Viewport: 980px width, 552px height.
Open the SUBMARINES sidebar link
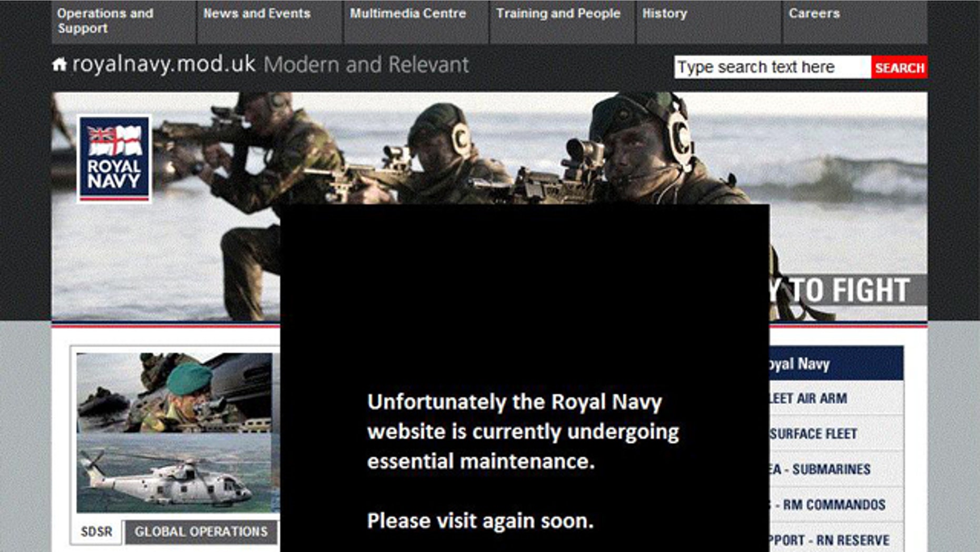836,469
